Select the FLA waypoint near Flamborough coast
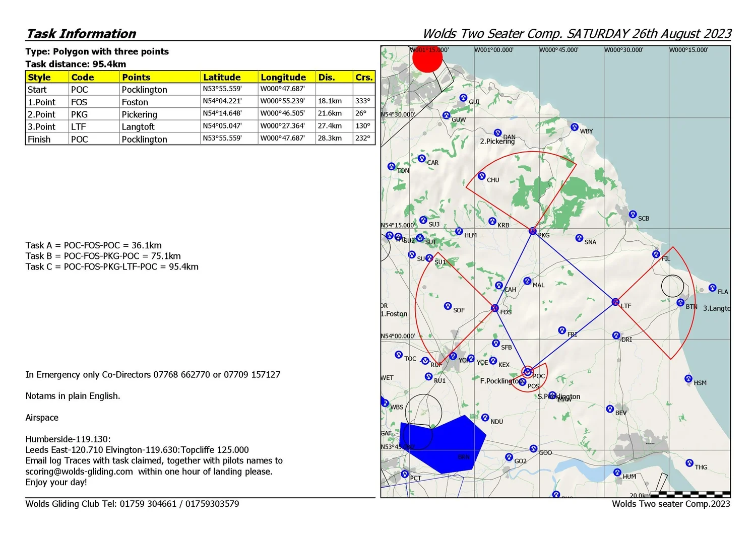The height and width of the screenshot is (534, 756). point(713,287)
